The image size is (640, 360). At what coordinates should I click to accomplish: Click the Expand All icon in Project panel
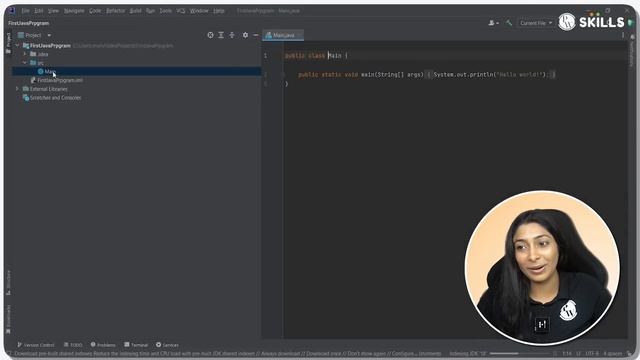coord(221,35)
